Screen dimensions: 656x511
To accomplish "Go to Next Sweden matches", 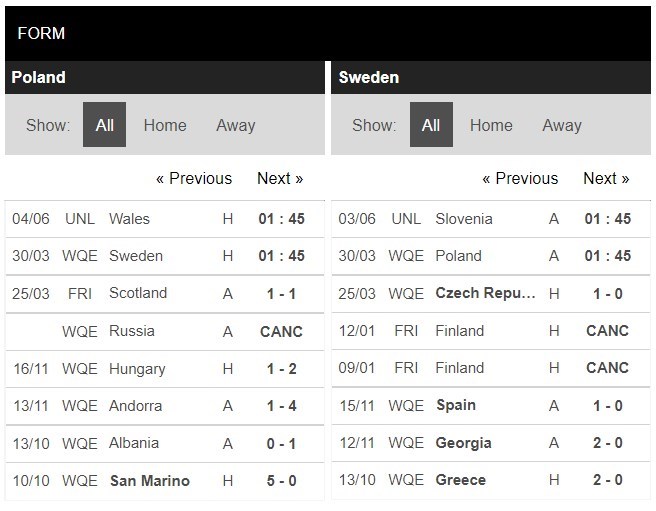I will click(606, 178).
